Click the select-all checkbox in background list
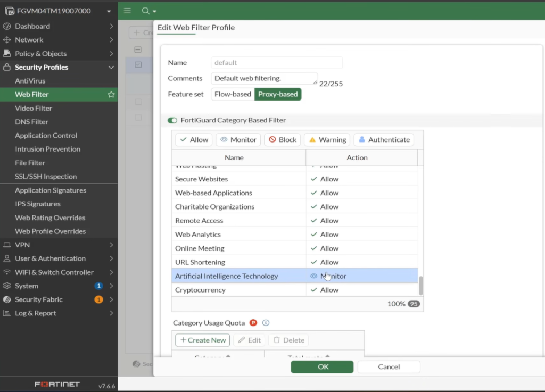The height and width of the screenshot is (392, 545). tap(138, 49)
